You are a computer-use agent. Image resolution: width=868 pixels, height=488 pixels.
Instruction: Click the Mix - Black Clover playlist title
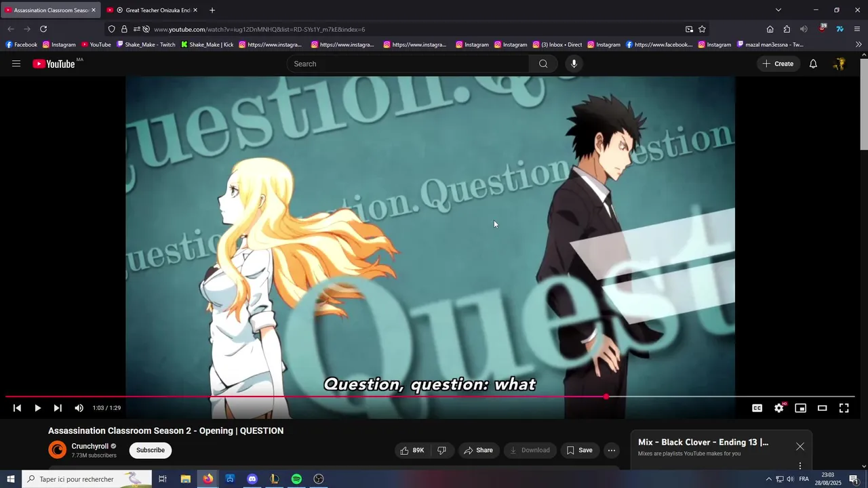[x=703, y=443]
